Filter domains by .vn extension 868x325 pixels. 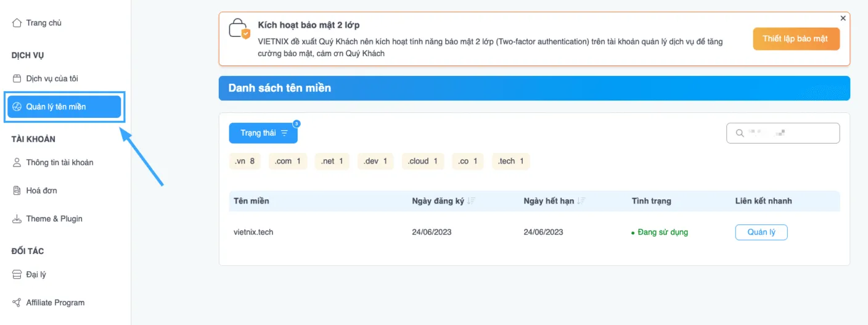pyautogui.click(x=245, y=161)
